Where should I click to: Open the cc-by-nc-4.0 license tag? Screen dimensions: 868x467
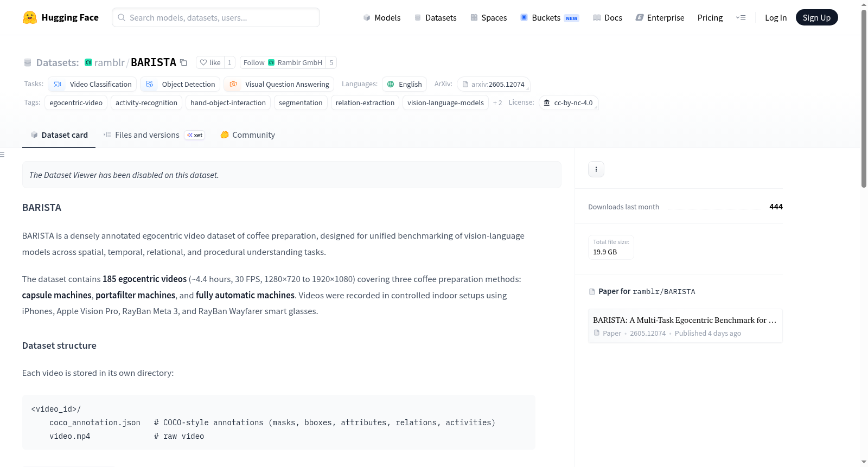[569, 103]
